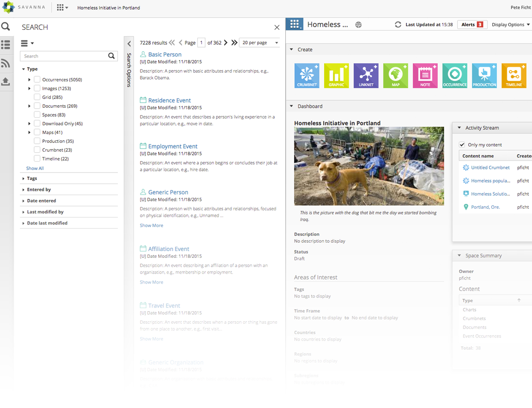
Task: Create a new Occurrence
Action: [455, 75]
